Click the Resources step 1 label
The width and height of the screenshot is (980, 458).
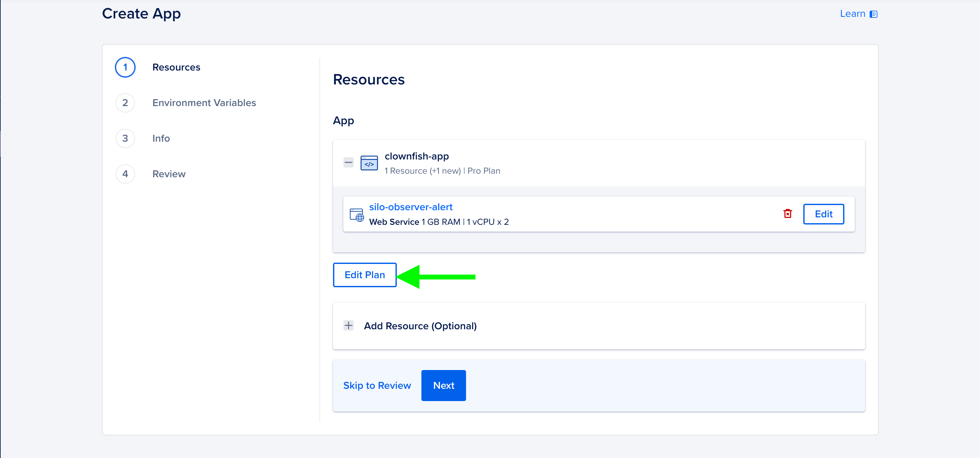(x=176, y=67)
